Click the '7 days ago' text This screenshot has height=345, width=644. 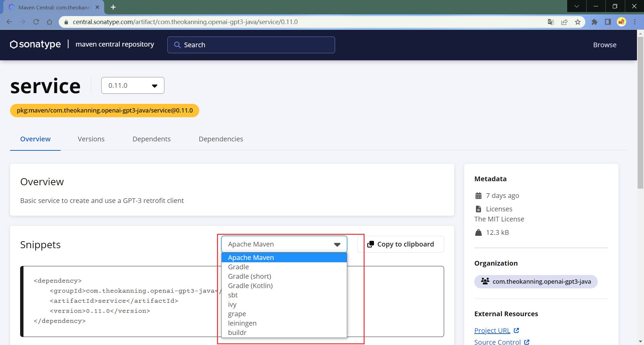pos(502,196)
